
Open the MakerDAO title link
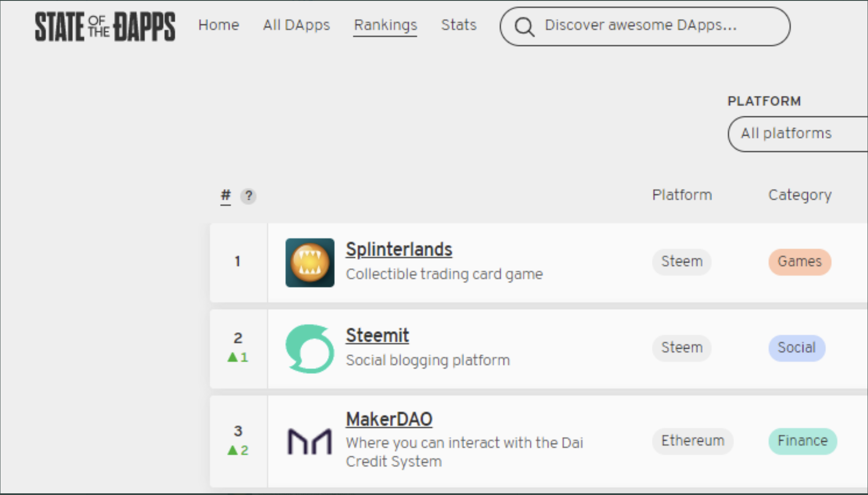(389, 420)
